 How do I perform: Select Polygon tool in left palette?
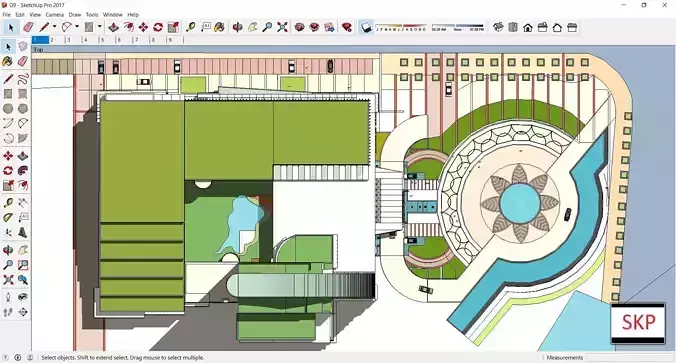[23, 109]
